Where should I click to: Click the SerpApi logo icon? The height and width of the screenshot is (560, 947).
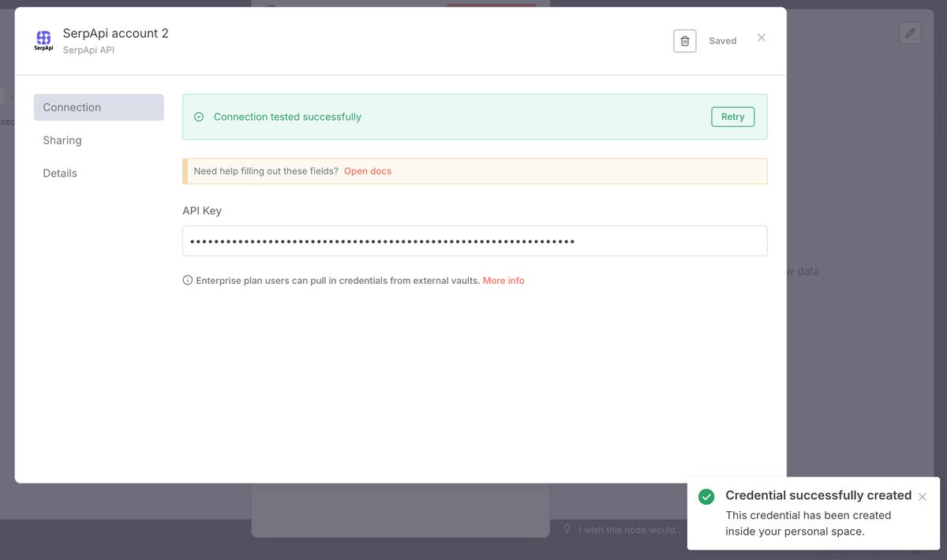click(x=43, y=40)
